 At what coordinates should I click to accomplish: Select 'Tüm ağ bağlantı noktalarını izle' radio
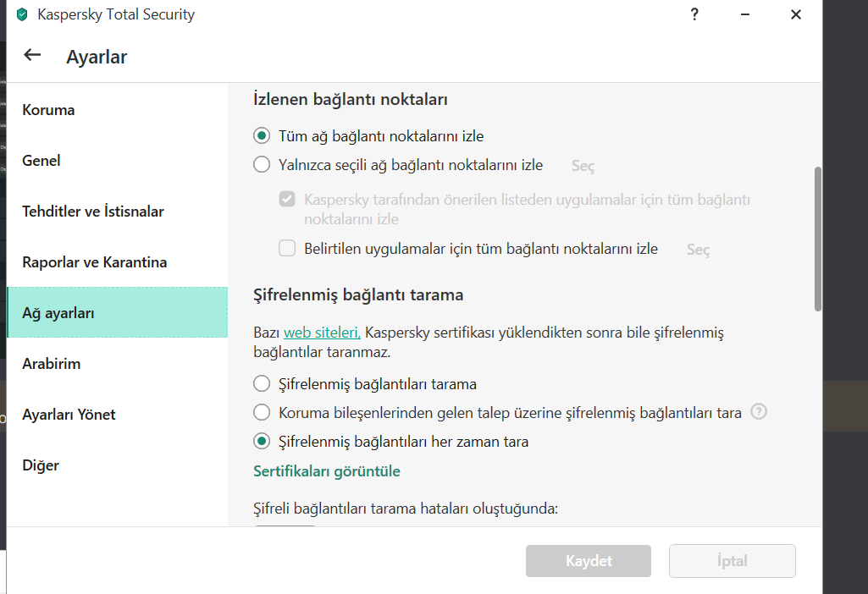[262, 135]
